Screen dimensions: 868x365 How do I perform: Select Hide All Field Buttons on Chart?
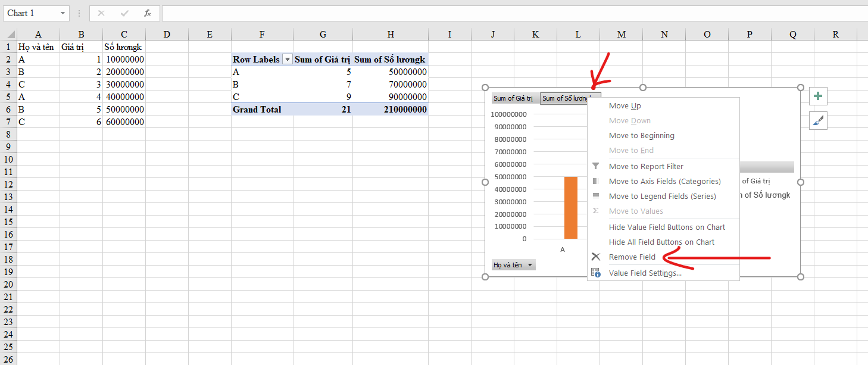pos(661,242)
